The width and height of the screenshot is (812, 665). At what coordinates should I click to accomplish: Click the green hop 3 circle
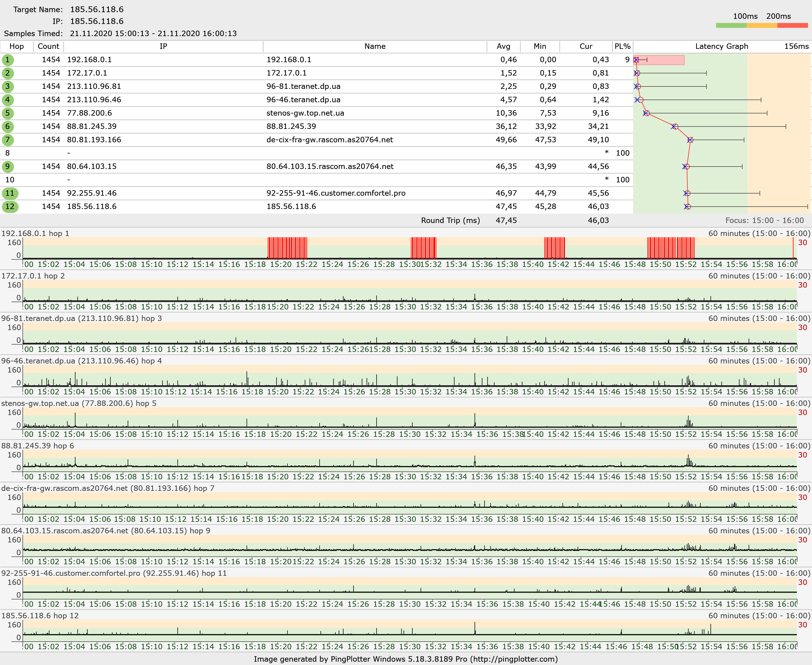click(x=8, y=86)
